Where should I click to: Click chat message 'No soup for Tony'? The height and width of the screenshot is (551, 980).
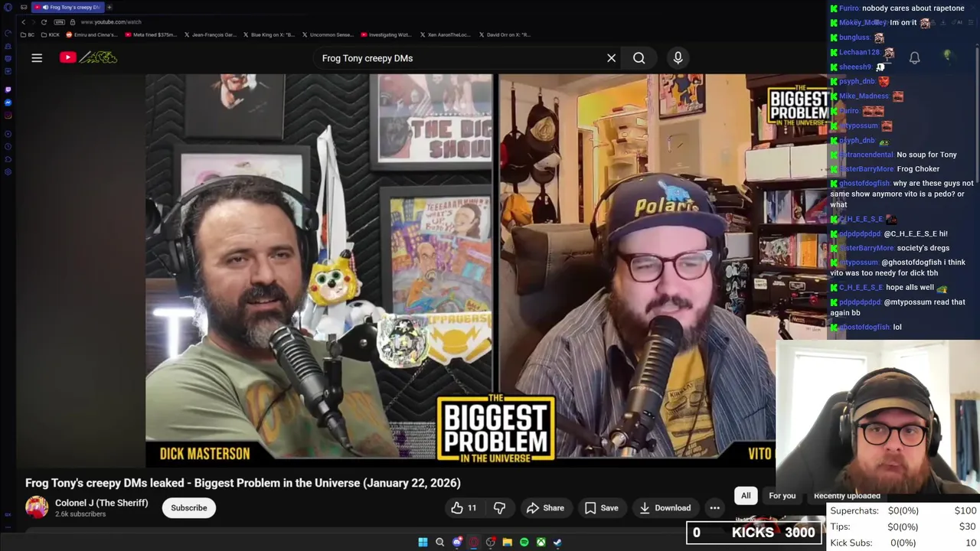926,155
